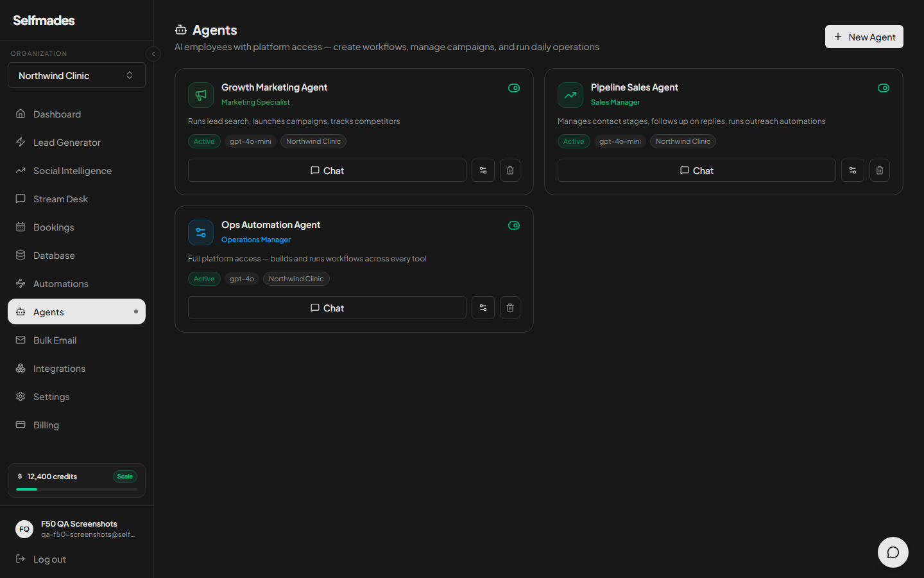Click Growth Marketing Agent's Active badge
Screen dimensions: 924x578
(204, 141)
